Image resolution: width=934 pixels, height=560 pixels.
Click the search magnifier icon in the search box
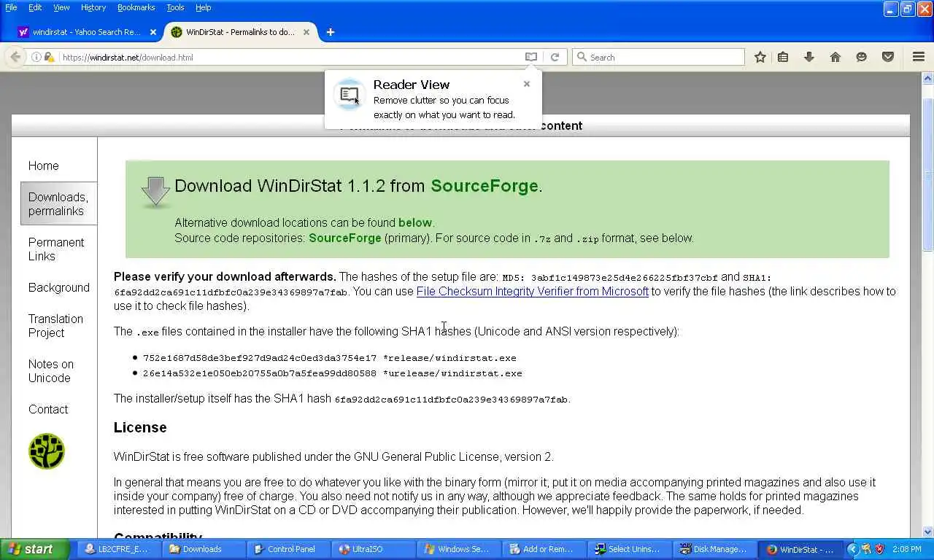point(582,57)
